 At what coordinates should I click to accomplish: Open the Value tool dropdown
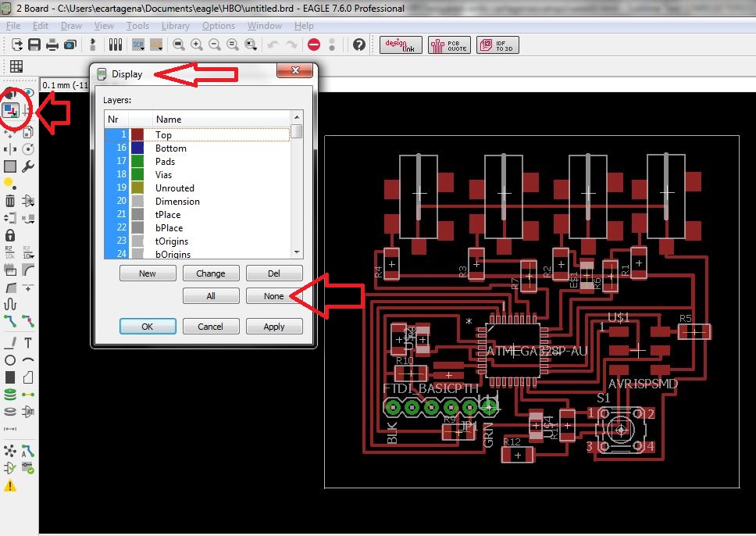(28, 252)
